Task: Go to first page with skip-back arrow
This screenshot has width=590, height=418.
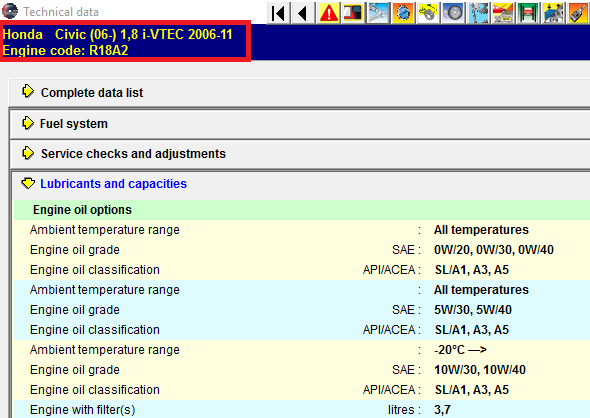Action: click(278, 13)
